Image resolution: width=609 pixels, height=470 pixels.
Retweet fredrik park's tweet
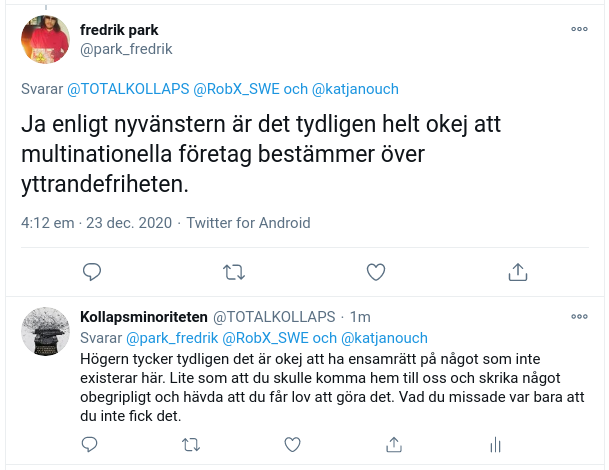click(x=234, y=272)
